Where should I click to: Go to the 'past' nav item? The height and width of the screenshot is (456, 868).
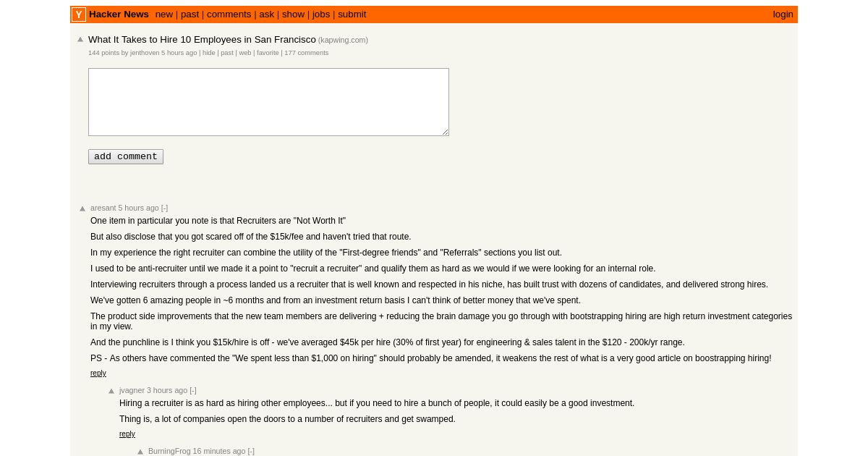(x=190, y=14)
